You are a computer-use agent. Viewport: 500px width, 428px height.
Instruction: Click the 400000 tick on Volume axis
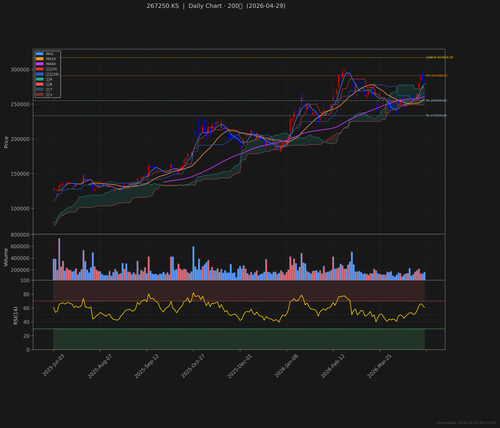tap(20, 258)
